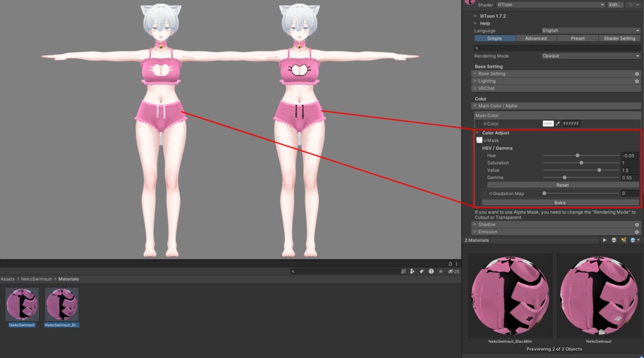Click the search by label tag icon

tap(421, 271)
